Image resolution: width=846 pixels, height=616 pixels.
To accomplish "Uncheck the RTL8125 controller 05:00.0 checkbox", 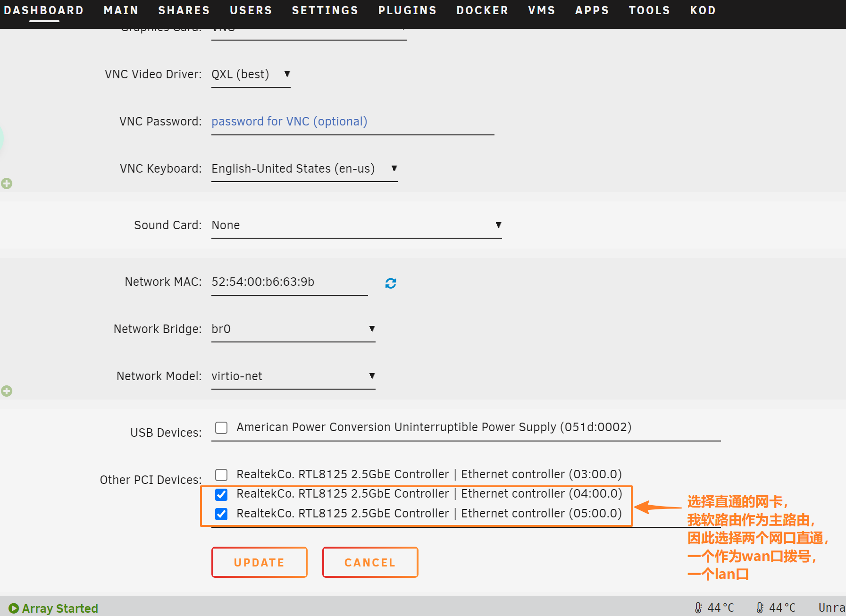I will [x=221, y=514].
